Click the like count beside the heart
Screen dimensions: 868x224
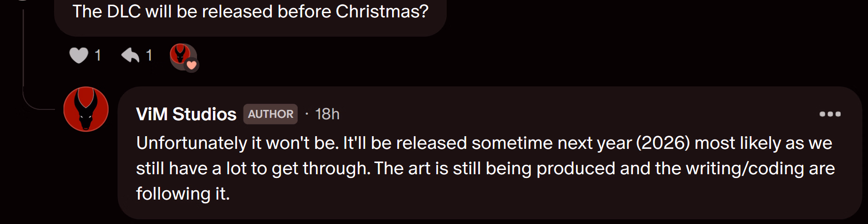pos(98,55)
